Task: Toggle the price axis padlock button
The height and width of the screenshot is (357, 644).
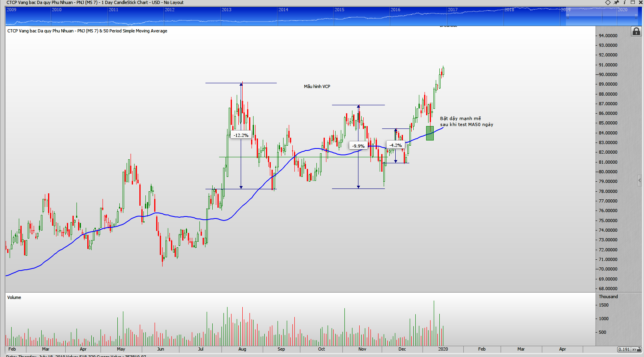Action: point(636,32)
